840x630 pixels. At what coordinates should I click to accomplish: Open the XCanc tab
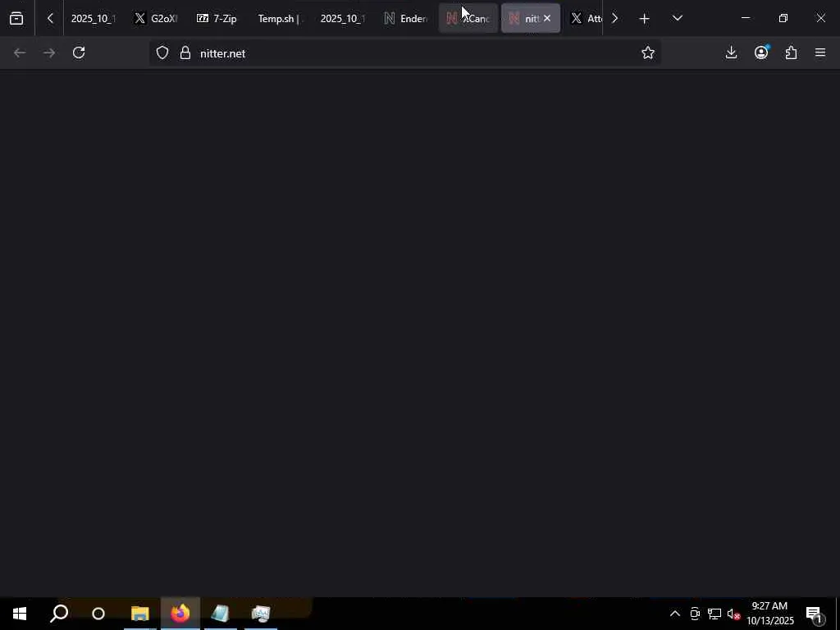[468, 19]
